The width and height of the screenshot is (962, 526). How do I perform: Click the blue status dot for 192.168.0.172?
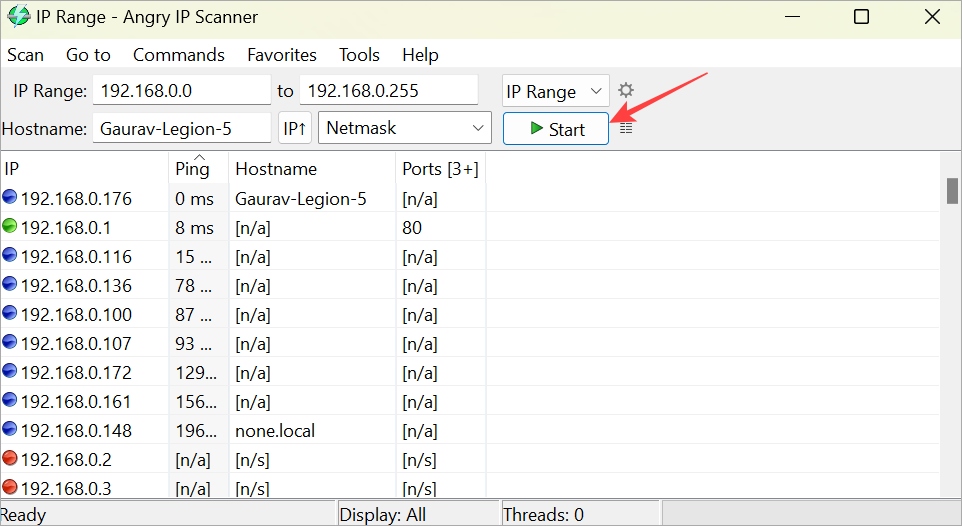pos(10,371)
